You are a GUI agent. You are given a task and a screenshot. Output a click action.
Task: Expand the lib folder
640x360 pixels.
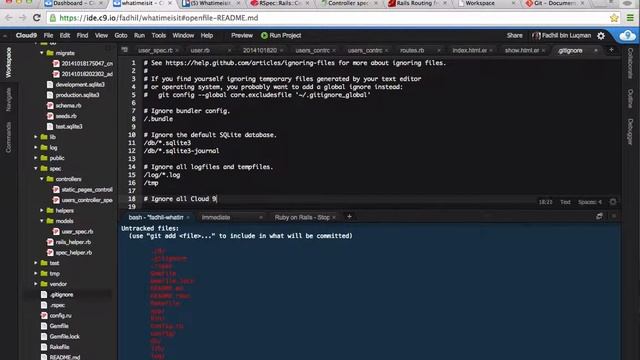click(36, 137)
